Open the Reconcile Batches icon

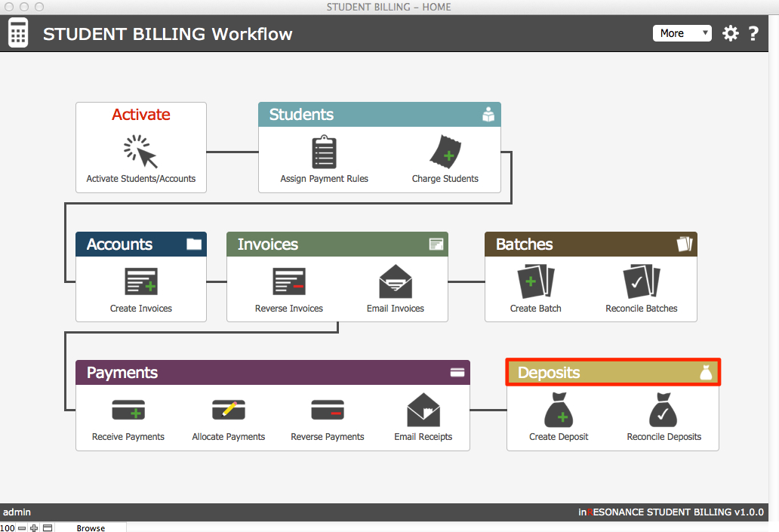pyautogui.click(x=641, y=281)
